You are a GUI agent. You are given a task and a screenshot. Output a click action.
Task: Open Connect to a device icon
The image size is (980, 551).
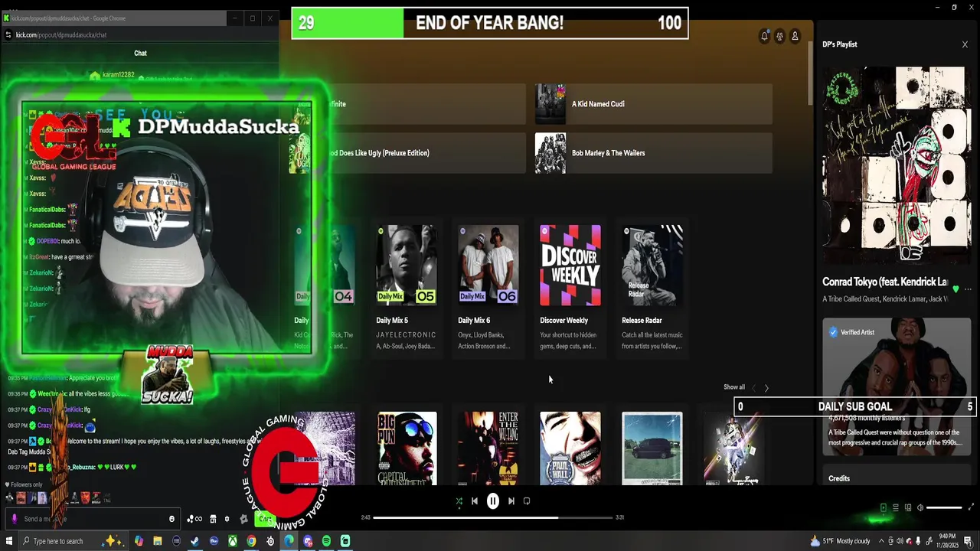click(908, 507)
